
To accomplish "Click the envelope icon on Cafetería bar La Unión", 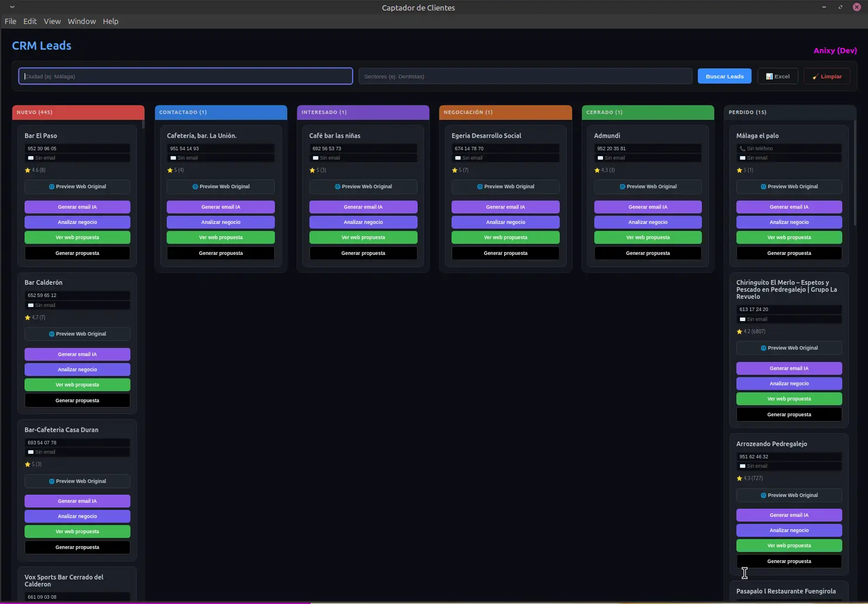I will tap(174, 158).
